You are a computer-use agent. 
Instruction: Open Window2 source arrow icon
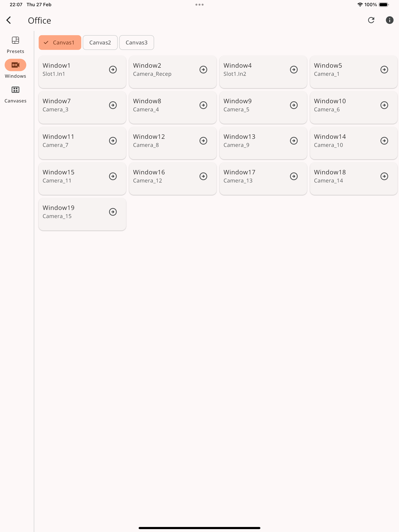point(203,70)
